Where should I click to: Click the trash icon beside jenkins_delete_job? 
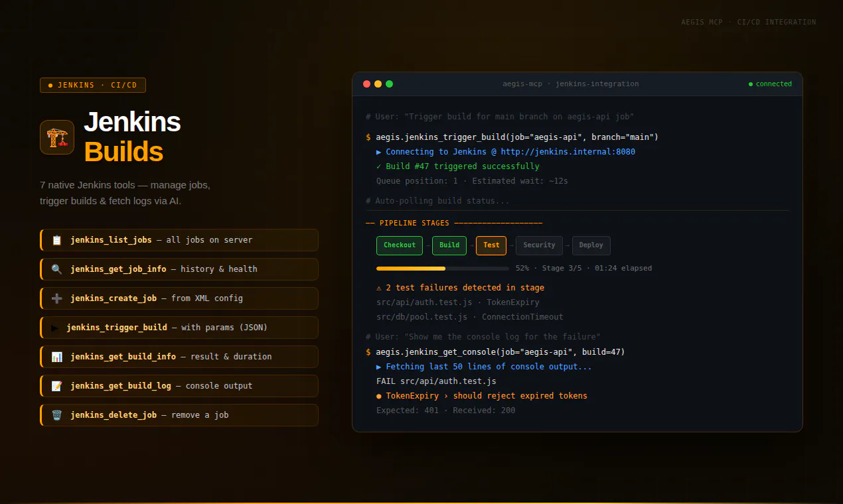click(56, 415)
